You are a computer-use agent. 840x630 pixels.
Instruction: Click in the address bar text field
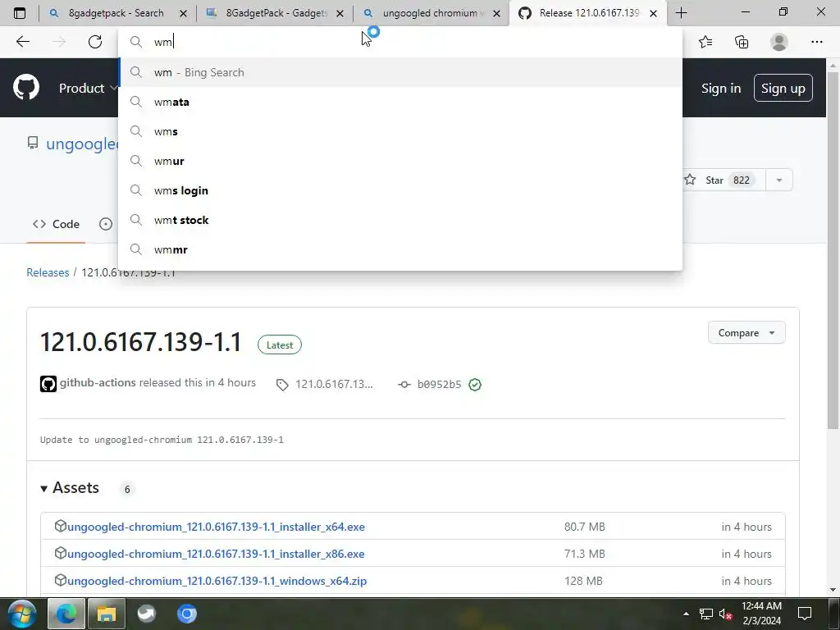[400, 42]
